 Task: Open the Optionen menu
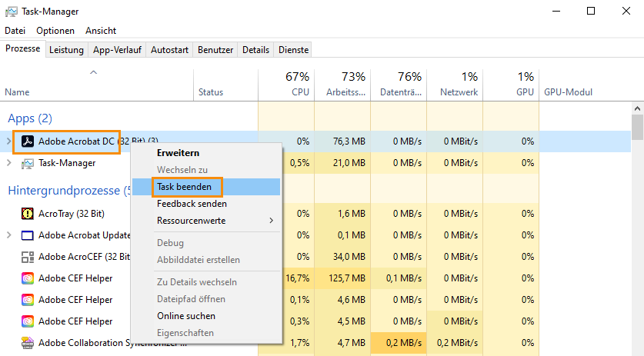tap(55, 31)
